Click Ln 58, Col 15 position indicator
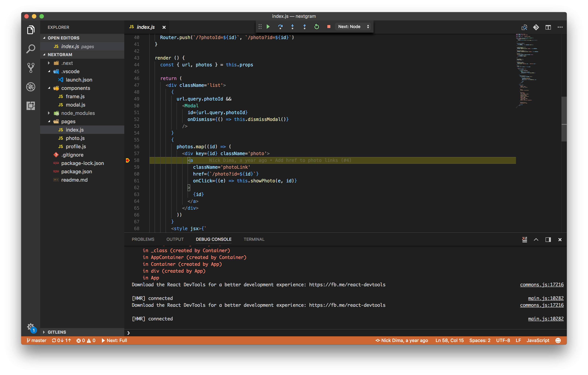 point(449,340)
